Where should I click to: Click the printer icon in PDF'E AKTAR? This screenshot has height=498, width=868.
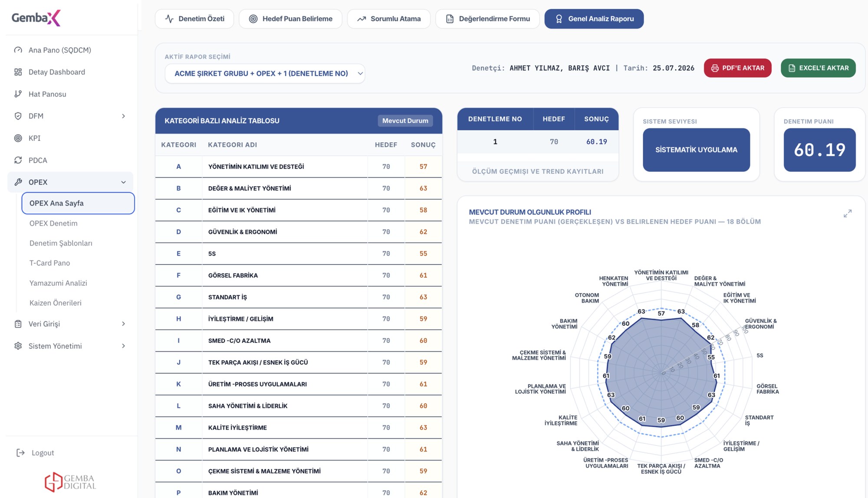715,68
